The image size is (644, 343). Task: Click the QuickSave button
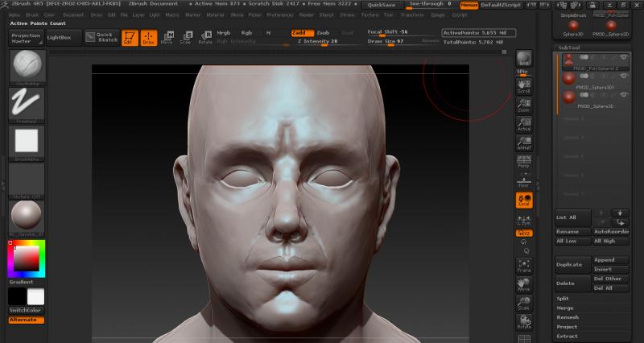click(x=381, y=5)
